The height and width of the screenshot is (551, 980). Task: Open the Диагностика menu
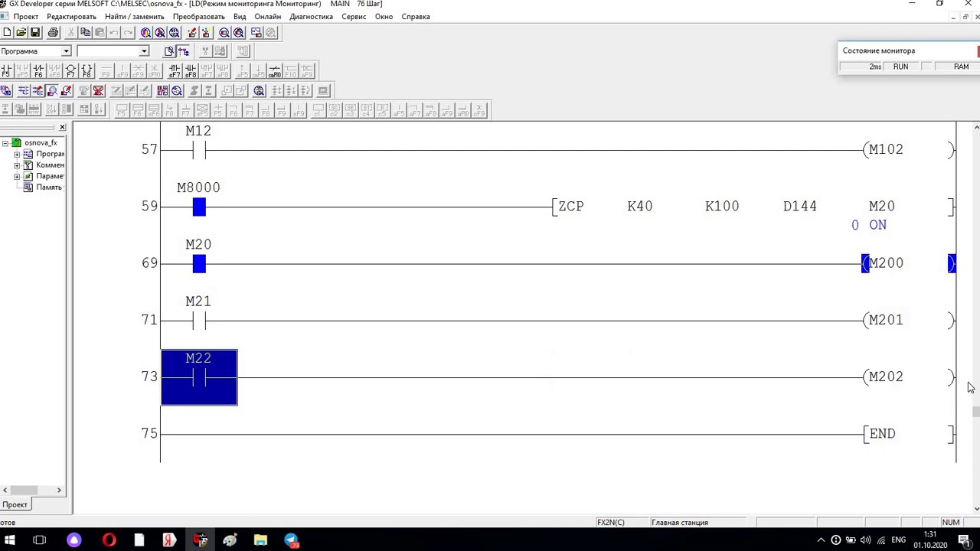click(311, 16)
